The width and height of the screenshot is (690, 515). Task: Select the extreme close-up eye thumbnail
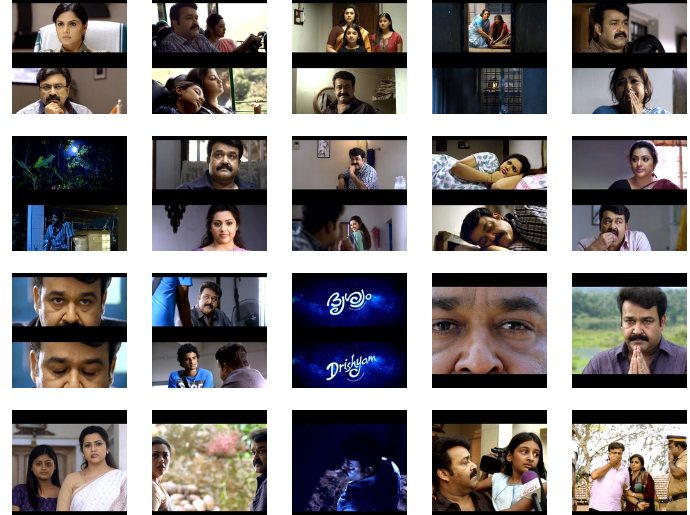coord(489,330)
